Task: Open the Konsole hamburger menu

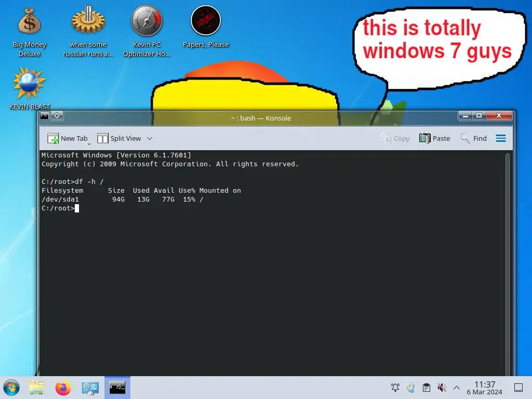Action: (501, 138)
